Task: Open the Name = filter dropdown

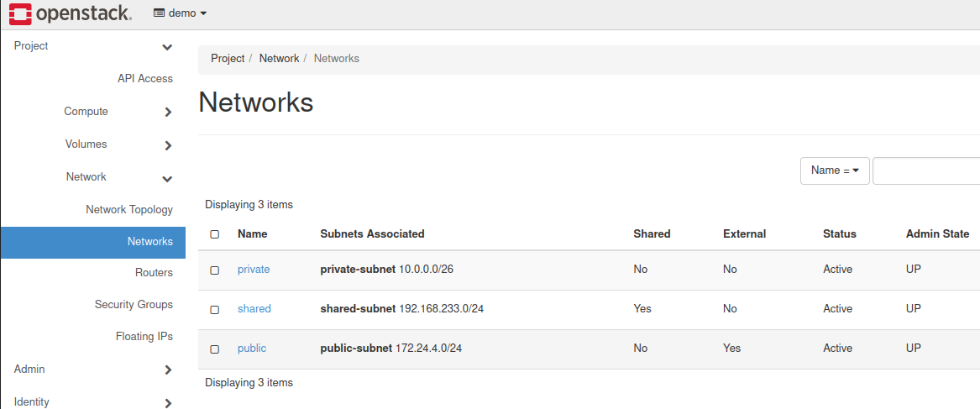Action: click(x=835, y=170)
